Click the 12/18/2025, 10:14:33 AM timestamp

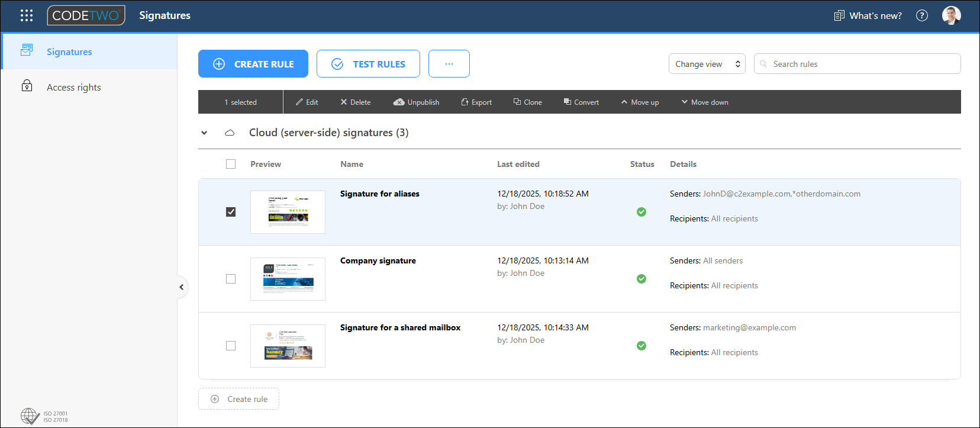click(x=543, y=327)
